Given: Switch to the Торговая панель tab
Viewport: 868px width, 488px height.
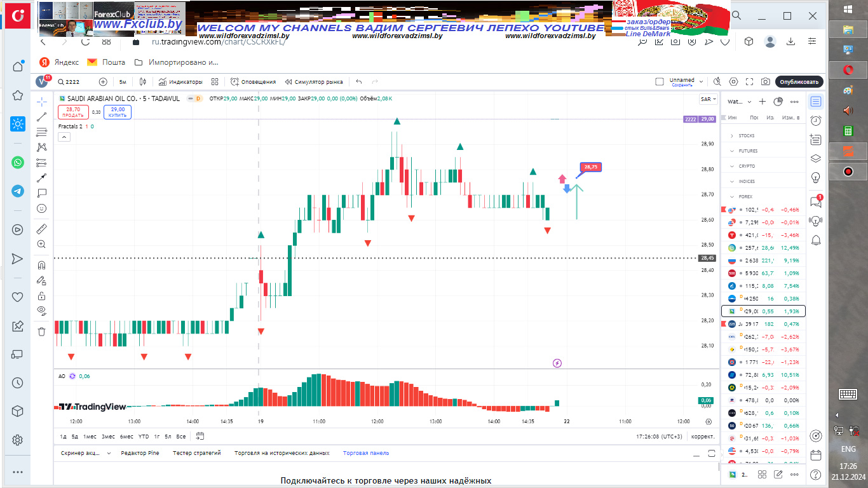Looking at the screenshot, I should [366, 453].
